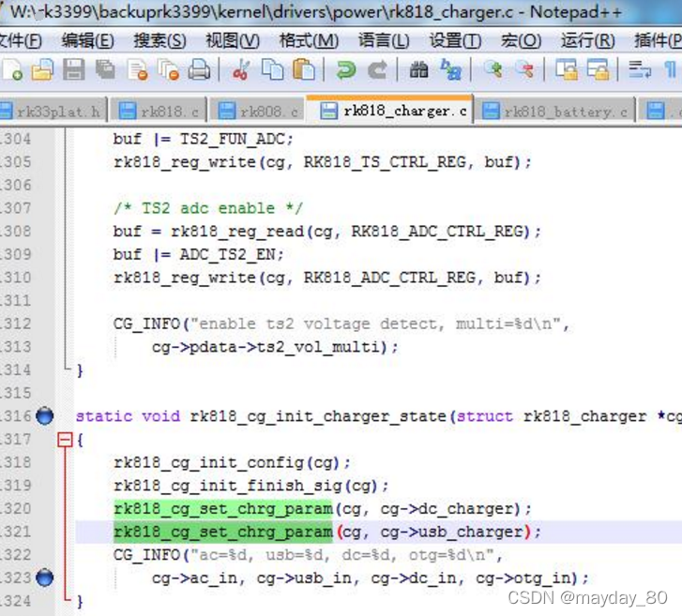Click the Save file floppy icon
682x616 pixels.
[x=73, y=70]
